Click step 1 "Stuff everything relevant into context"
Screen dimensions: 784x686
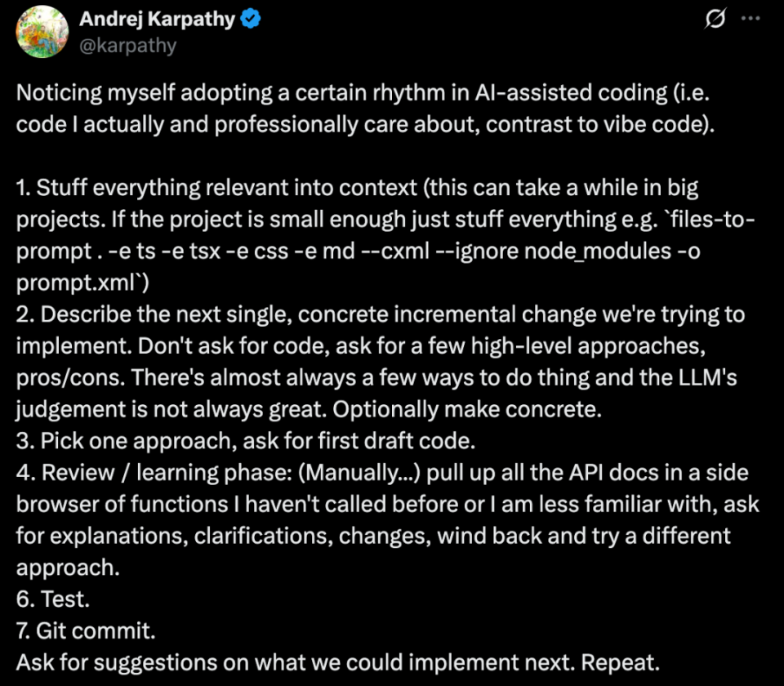(x=216, y=188)
